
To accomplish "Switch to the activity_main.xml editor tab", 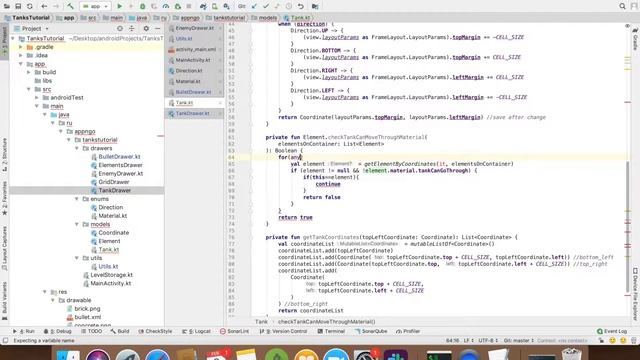I will pos(194,49).
